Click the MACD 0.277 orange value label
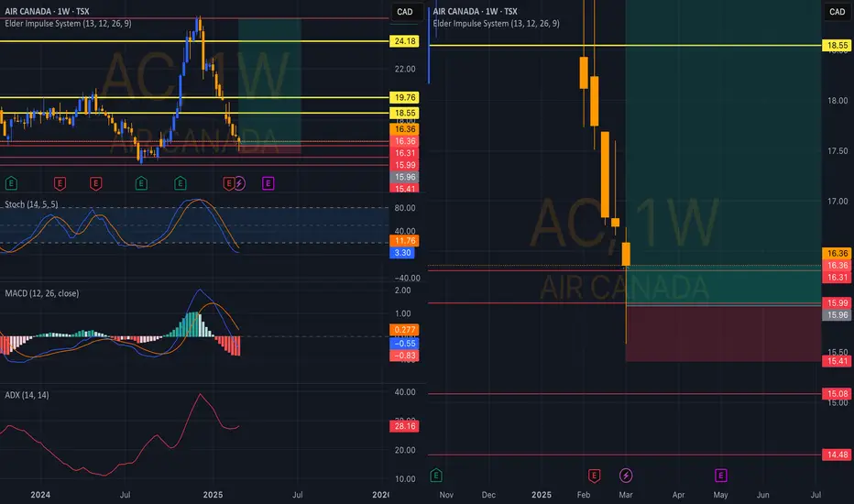The width and height of the screenshot is (854, 504). coord(405,330)
